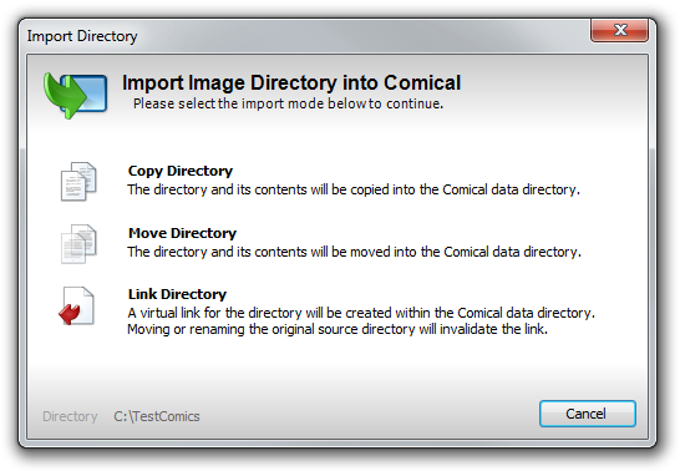Pick the Link Directory option heading
Viewport: 680px width, 471px height.
[177, 294]
